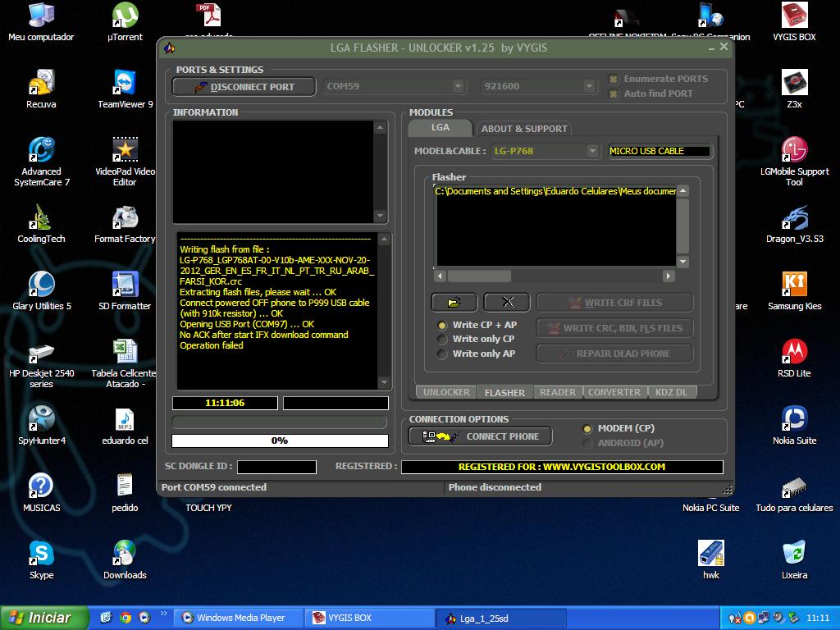Screen dimensions: 840x630
Task: Open RSD Lite desktop icon
Action: pos(794,358)
